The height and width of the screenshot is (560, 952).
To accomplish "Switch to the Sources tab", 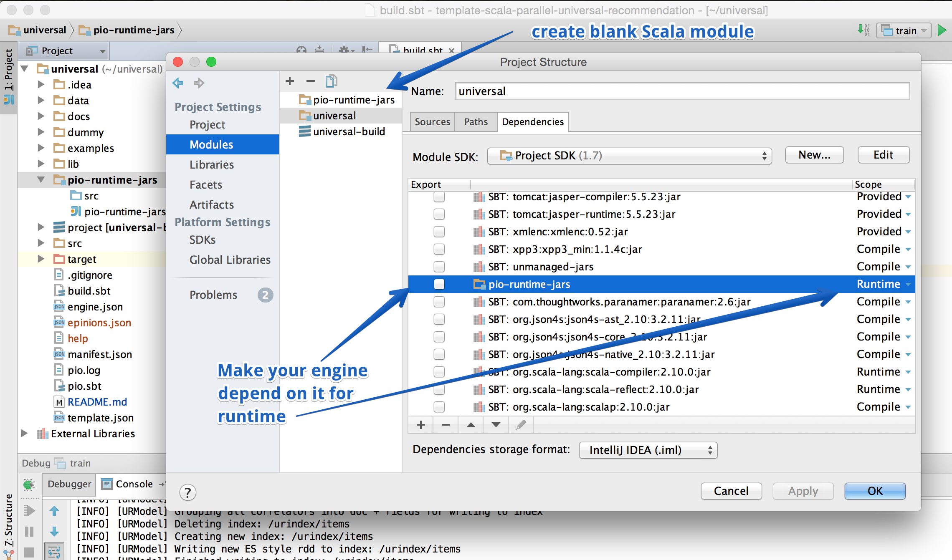I will click(432, 122).
